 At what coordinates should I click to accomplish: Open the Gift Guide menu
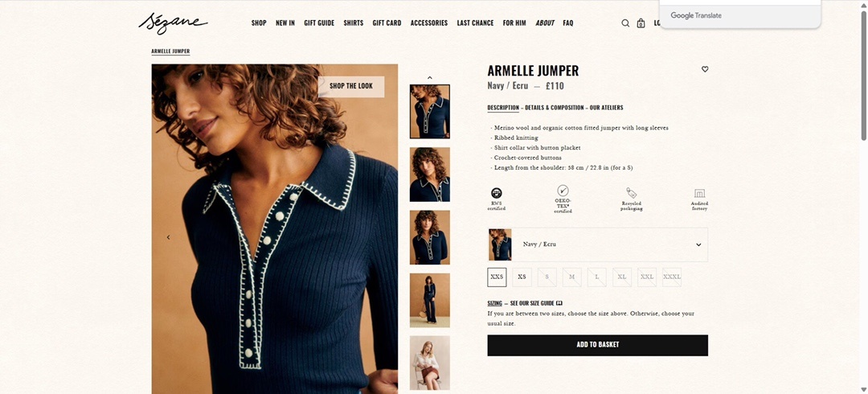point(319,23)
